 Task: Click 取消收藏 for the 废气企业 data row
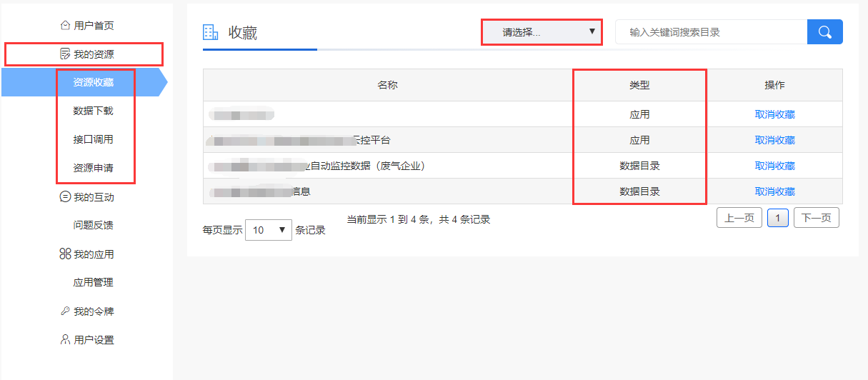pos(774,166)
